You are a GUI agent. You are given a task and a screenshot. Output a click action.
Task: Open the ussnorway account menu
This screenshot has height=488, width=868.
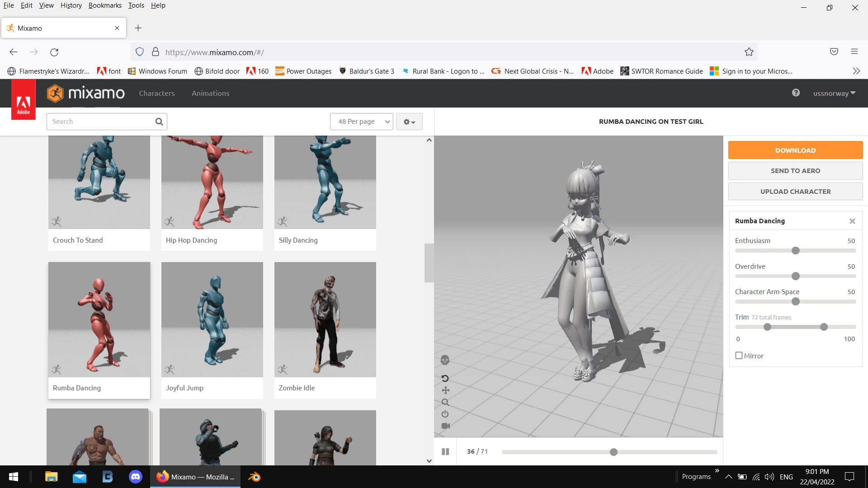point(834,93)
